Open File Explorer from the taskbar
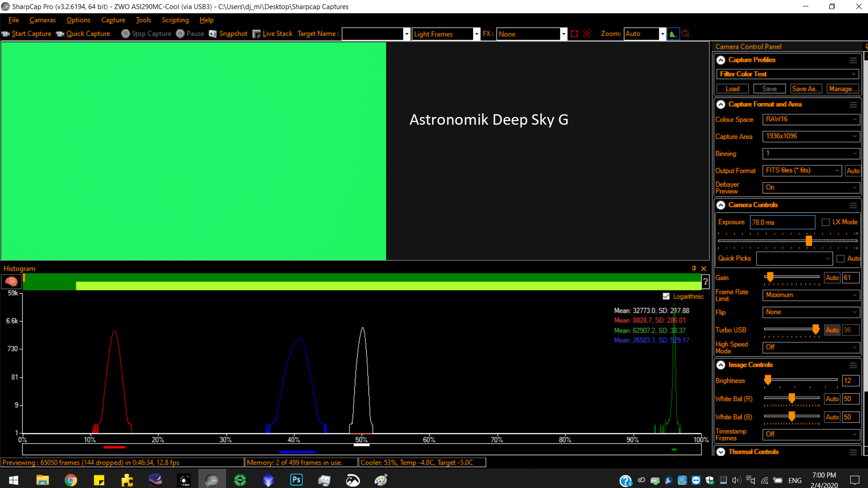Viewport: 868px width, 488px height. (43, 480)
